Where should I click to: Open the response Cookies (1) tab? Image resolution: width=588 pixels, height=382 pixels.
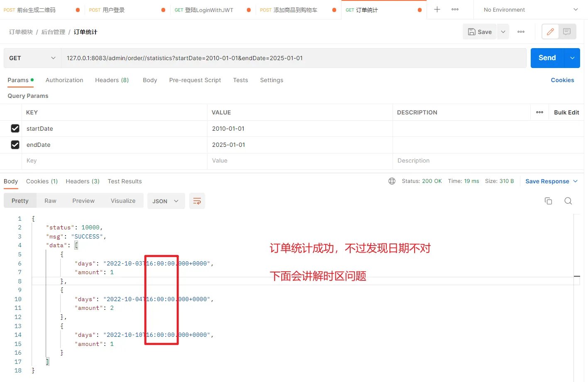[x=42, y=181]
